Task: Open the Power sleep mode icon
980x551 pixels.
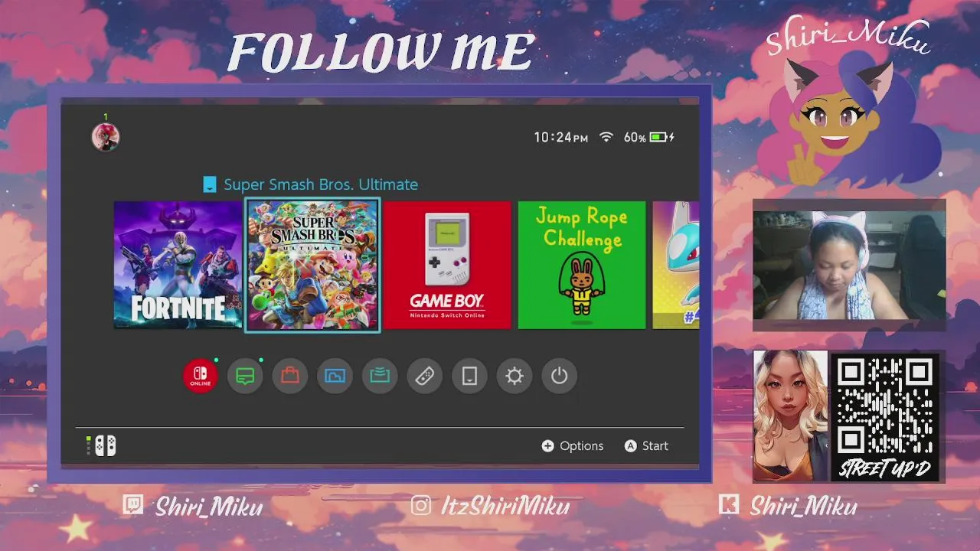Action: tap(559, 376)
